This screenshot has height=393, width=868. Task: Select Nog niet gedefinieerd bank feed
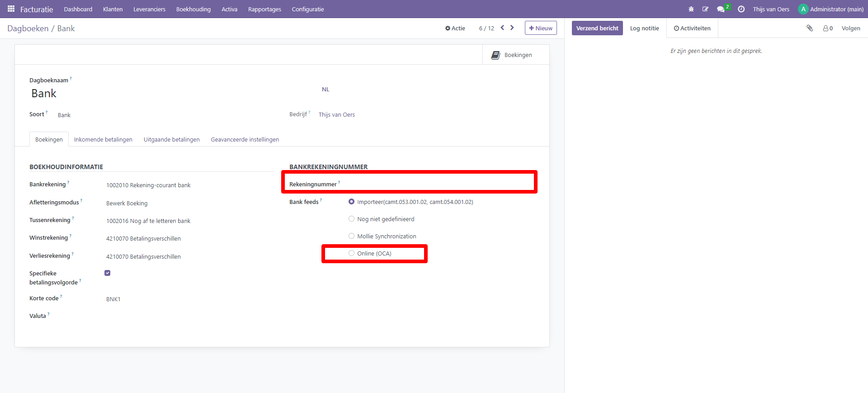(x=351, y=219)
